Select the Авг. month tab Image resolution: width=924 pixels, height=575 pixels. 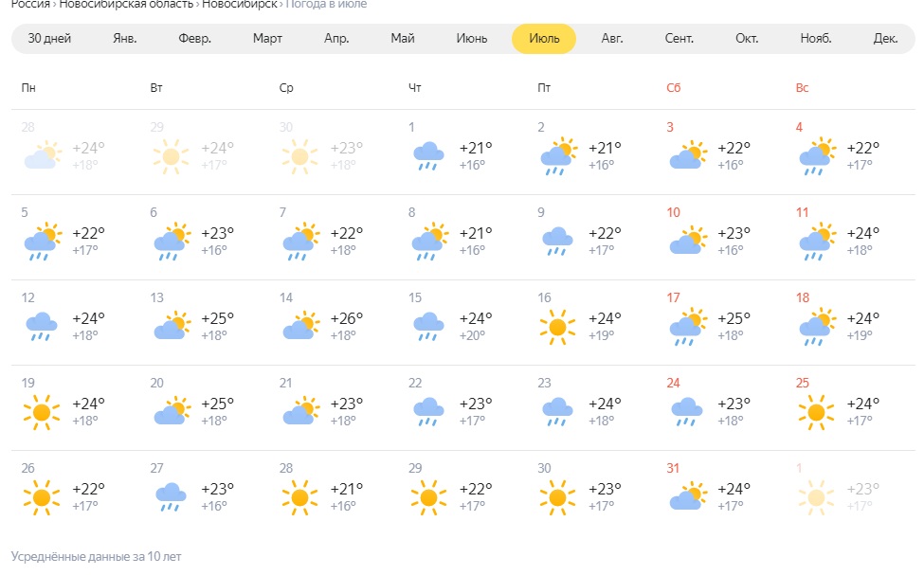tap(612, 39)
